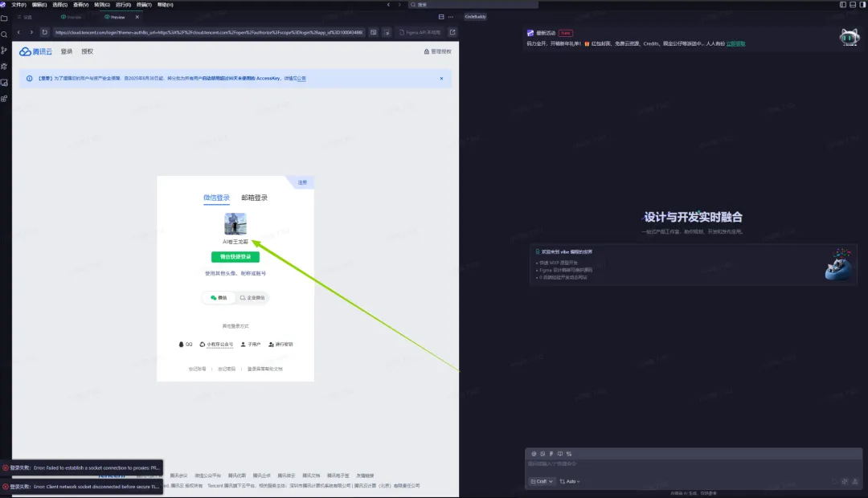Click the first 登录失败 error notification
Image resolution: width=868 pixels, height=498 pixels.
[82, 468]
